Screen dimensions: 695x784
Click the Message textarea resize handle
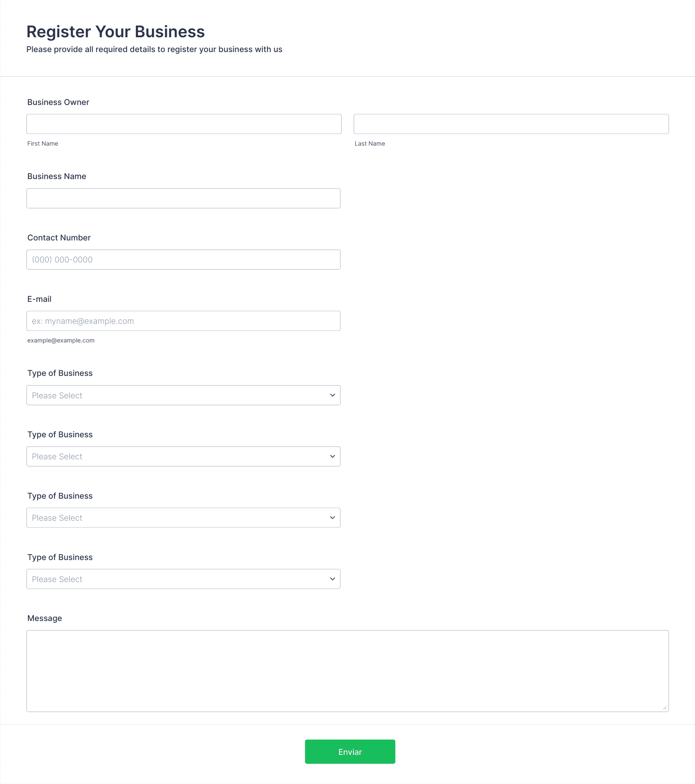tap(665, 707)
